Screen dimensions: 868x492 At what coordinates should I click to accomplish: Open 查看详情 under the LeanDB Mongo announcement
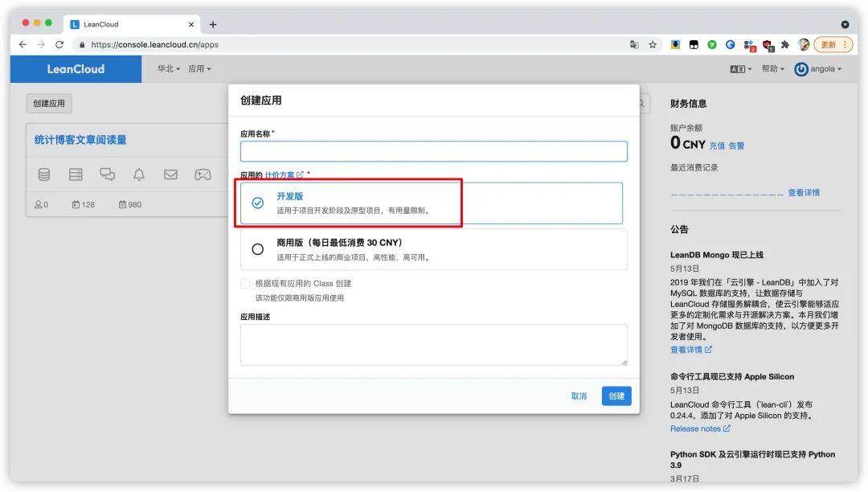[x=691, y=350]
